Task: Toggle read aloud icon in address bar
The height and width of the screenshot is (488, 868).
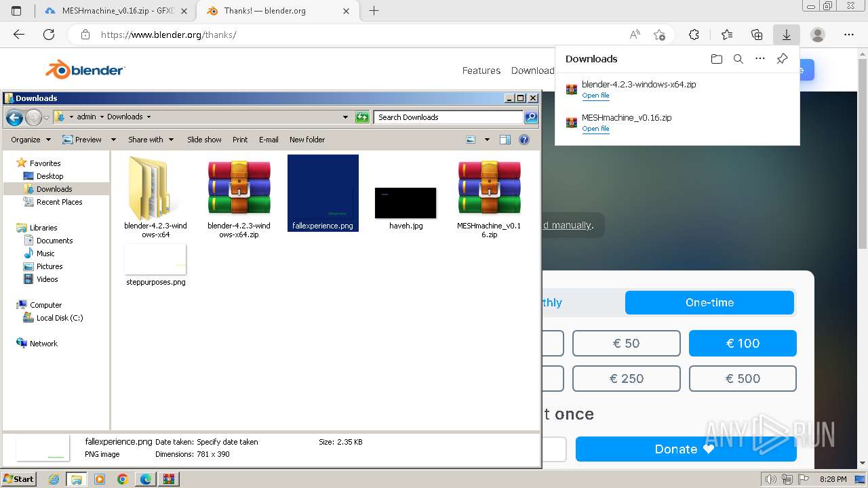Action: tap(635, 35)
